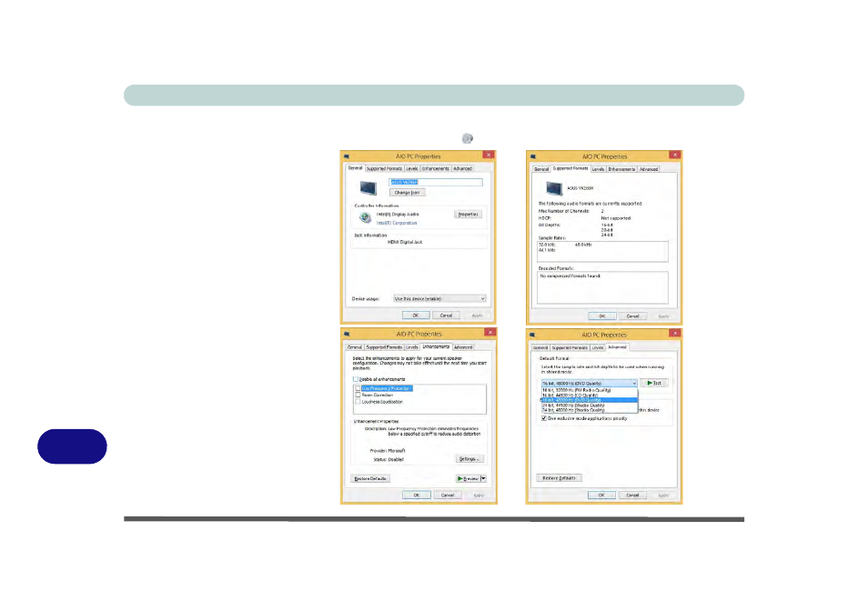Image resolution: width=868 pixels, height=611 pixels.
Task: Click the Intel(R) Corporation link
Action: pyautogui.click(x=397, y=223)
